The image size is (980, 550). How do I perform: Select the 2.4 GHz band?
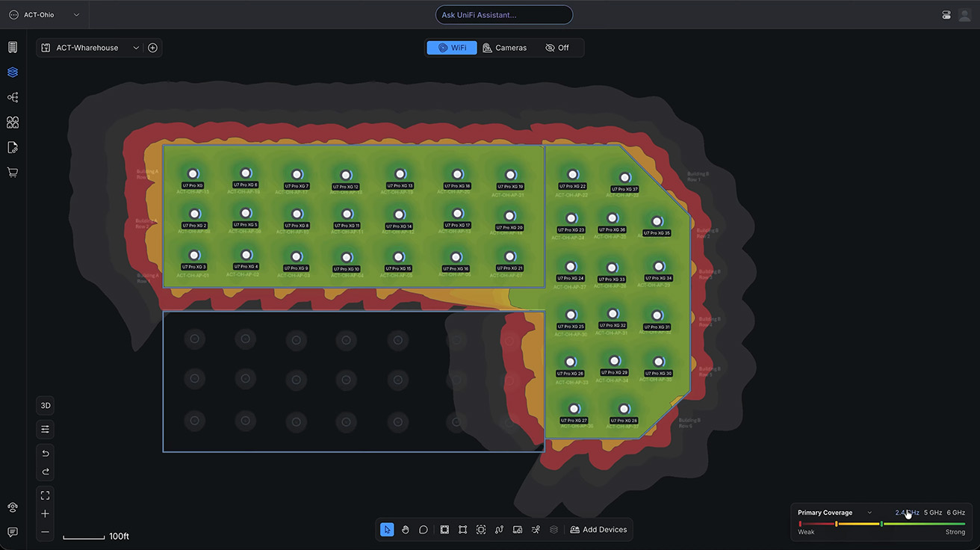click(x=907, y=513)
